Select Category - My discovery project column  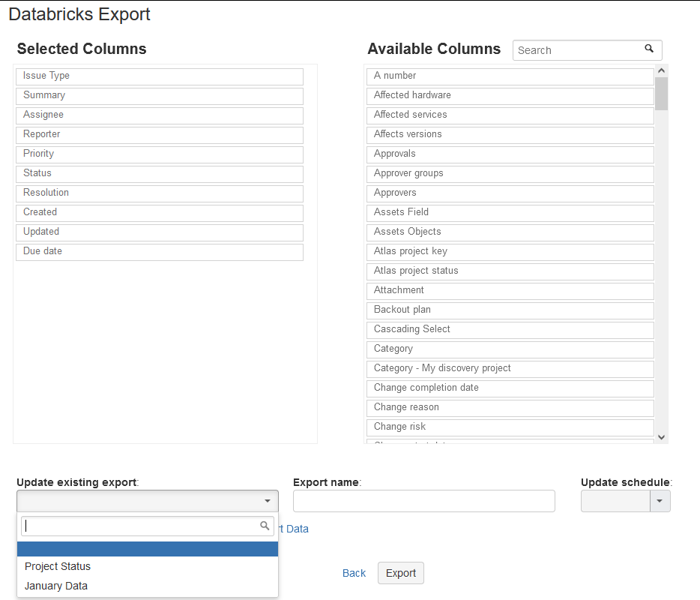[x=510, y=369]
